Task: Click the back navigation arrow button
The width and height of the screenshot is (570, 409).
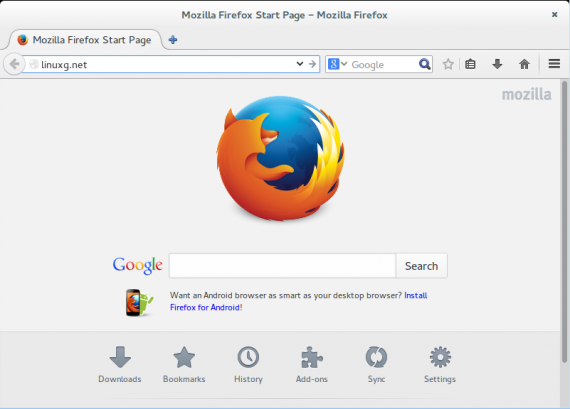Action: (x=14, y=64)
